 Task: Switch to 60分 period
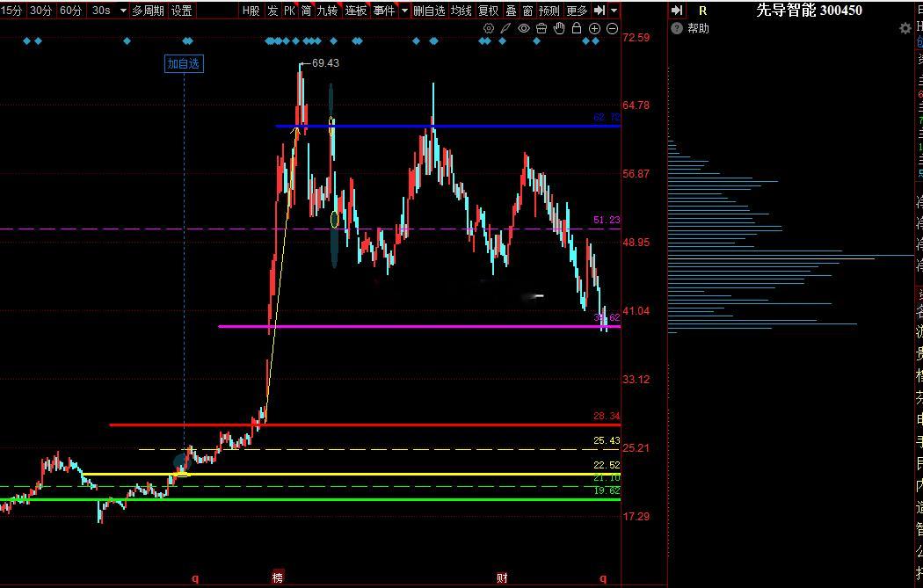(71, 11)
